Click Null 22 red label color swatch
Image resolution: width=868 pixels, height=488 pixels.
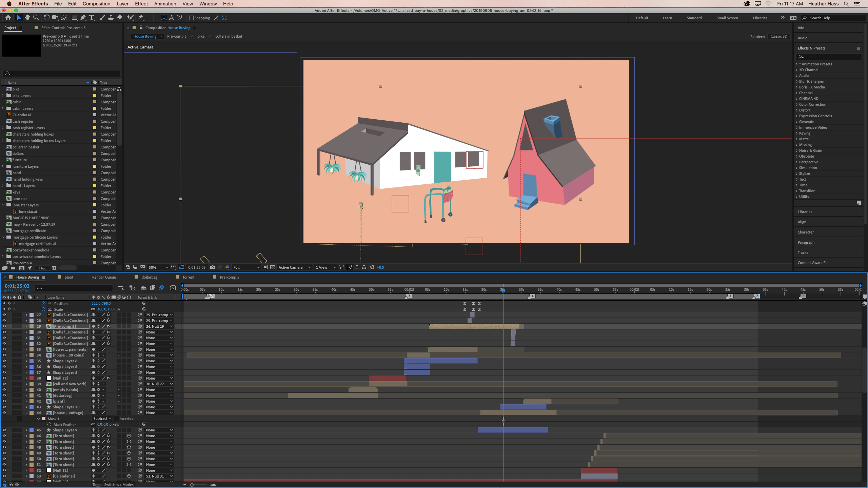(x=32, y=378)
